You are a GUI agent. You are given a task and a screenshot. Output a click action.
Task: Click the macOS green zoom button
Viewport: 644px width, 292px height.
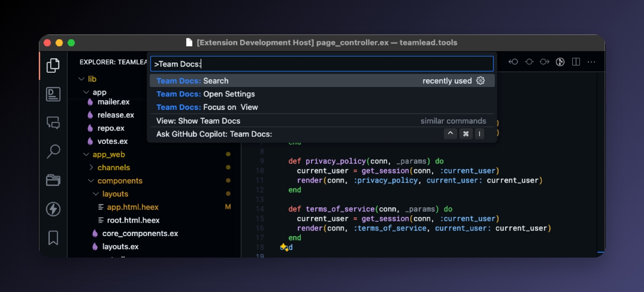71,43
